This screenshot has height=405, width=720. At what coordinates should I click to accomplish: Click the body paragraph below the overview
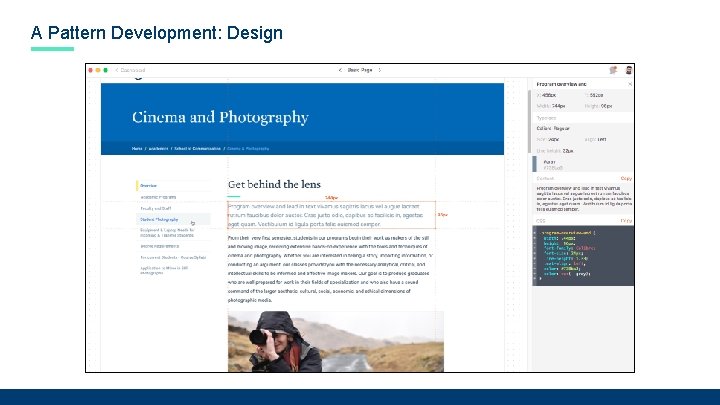point(330,269)
